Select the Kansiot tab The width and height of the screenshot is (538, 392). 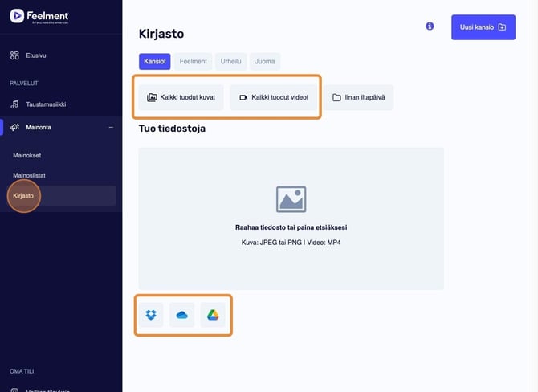coord(154,61)
